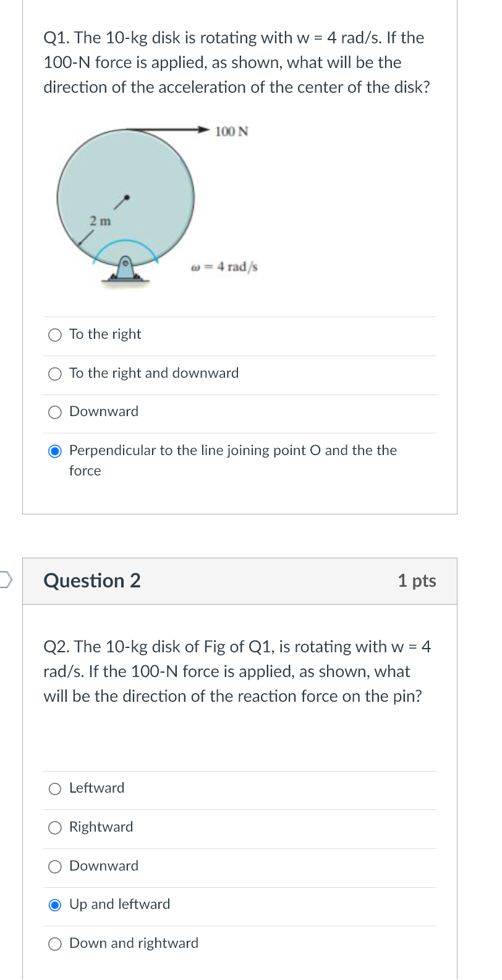The height and width of the screenshot is (980, 502).
Task: Select the "Rightward" radio option
Action: pyautogui.click(x=55, y=827)
